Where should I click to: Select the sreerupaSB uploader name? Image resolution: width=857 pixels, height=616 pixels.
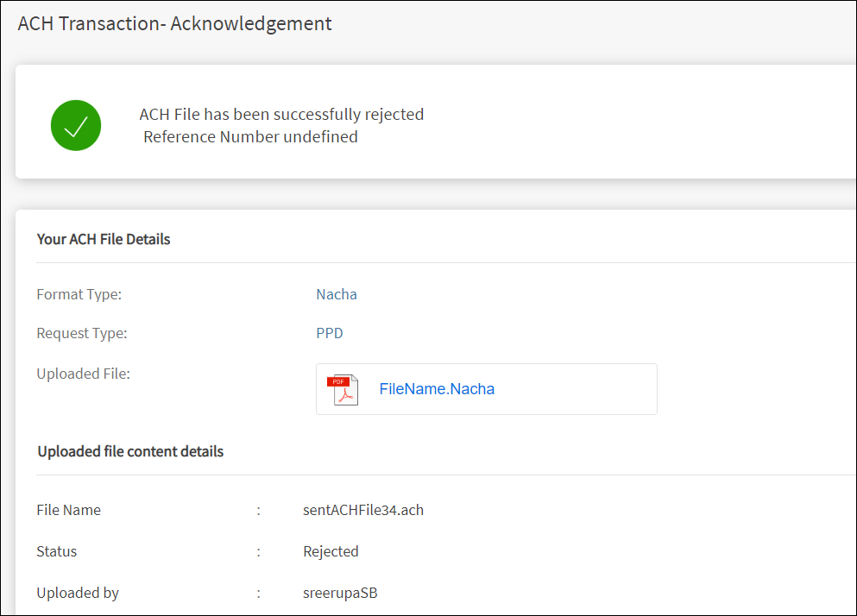340,593
